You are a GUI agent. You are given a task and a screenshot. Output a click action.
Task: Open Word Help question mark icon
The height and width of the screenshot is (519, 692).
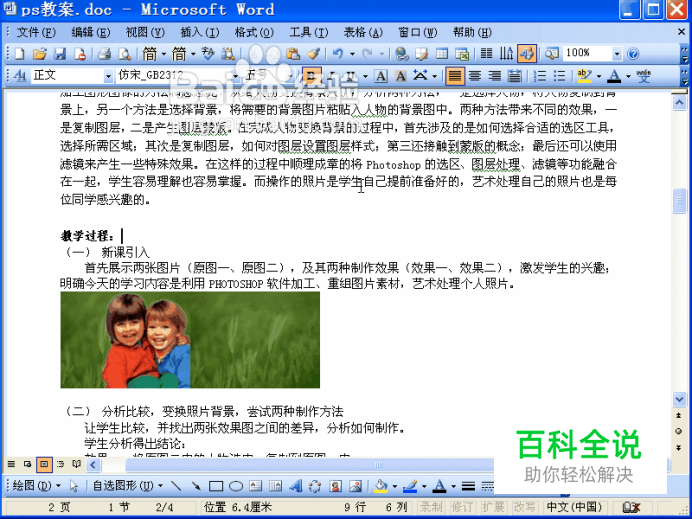(633, 54)
